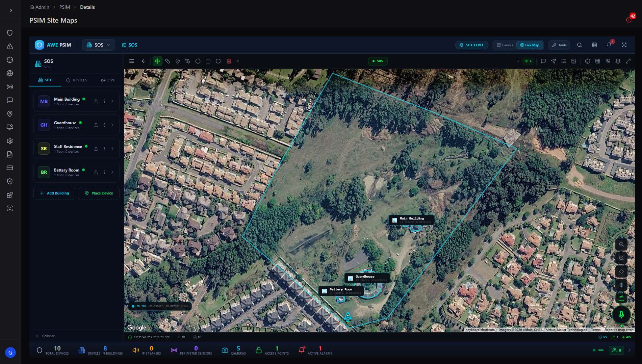This screenshot has width=642, height=364.
Task: Click the Add Building button
Action: pyautogui.click(x=54, y=193)
